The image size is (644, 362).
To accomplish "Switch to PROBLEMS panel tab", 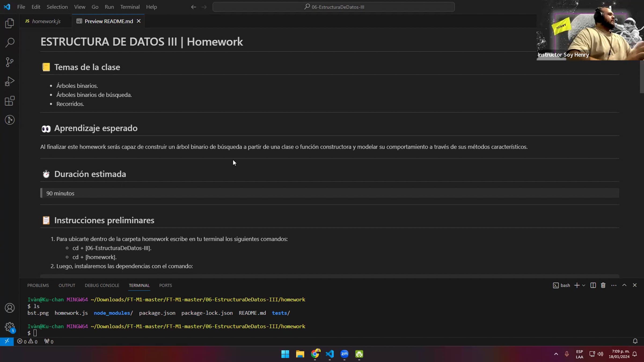I will click(x=38, y=285).
